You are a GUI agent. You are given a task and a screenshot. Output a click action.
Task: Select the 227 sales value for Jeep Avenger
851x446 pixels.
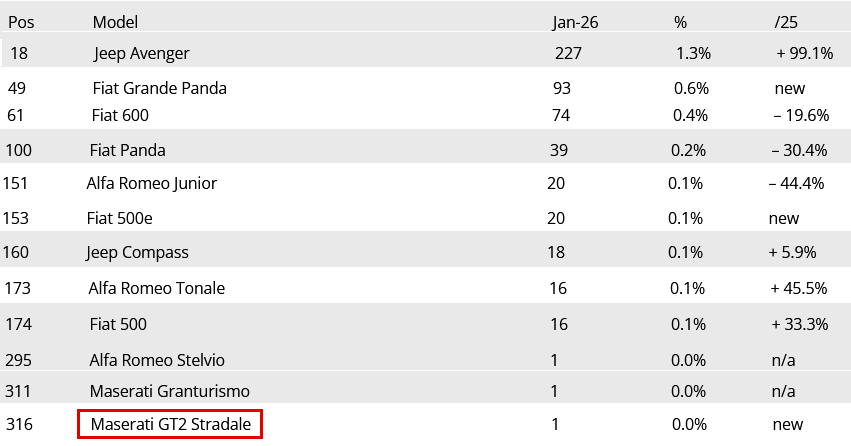pyautogui.click(x=567, y=53)
